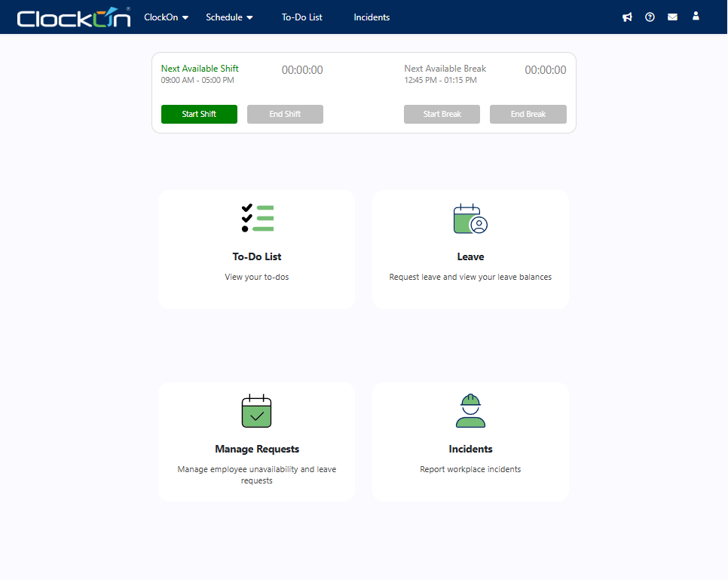Click 'View your to-dos' description

pyautogui.click(x=257, y=277)
